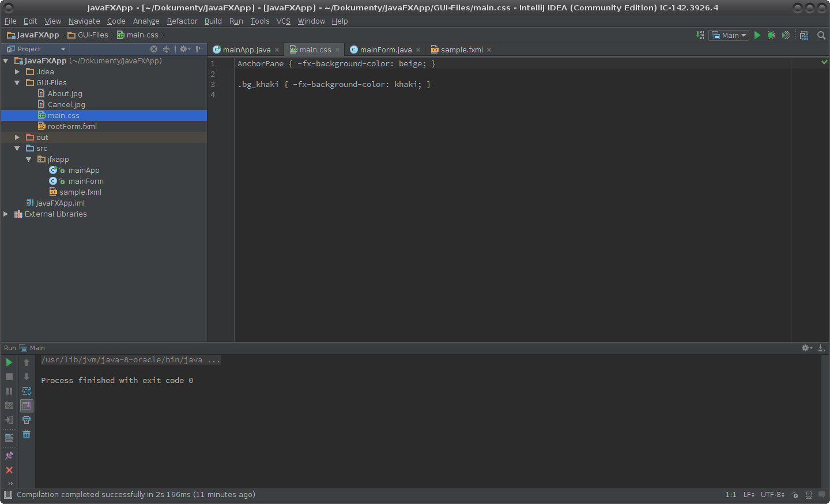This screenshot has width=830, height=504.
Task: Toggle tool window buttons in status bar corner
Action: pyautogui.click(x=8, y=494)
